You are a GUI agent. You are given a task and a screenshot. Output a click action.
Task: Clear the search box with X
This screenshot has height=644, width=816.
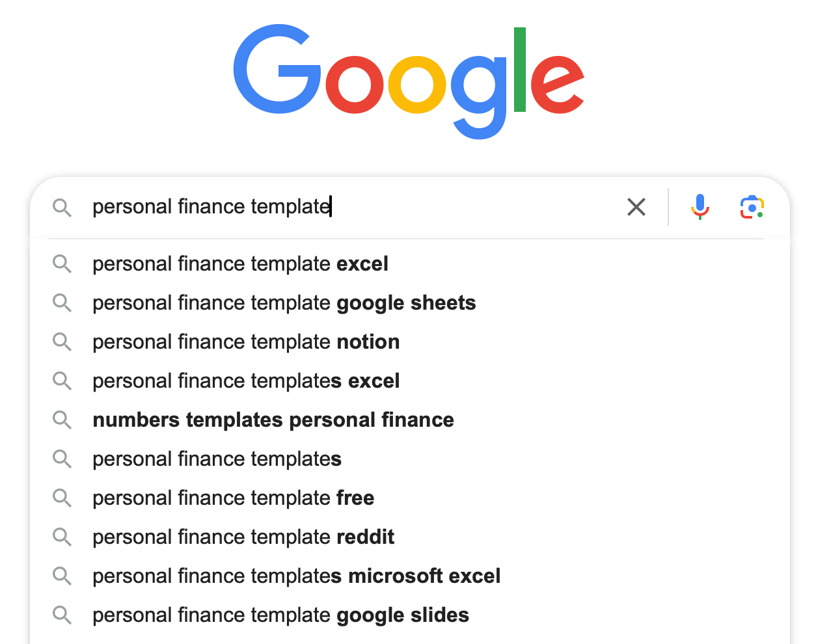[636, 207]
